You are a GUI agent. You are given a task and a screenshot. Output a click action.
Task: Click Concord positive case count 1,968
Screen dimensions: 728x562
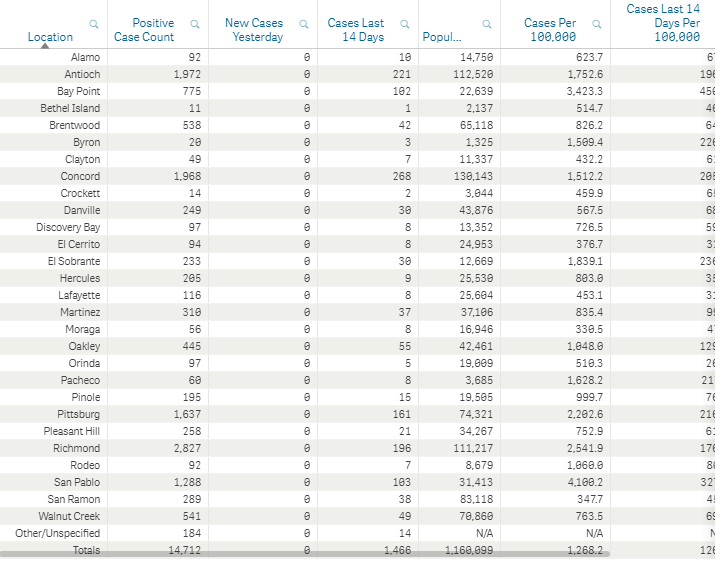pos(188,176)
